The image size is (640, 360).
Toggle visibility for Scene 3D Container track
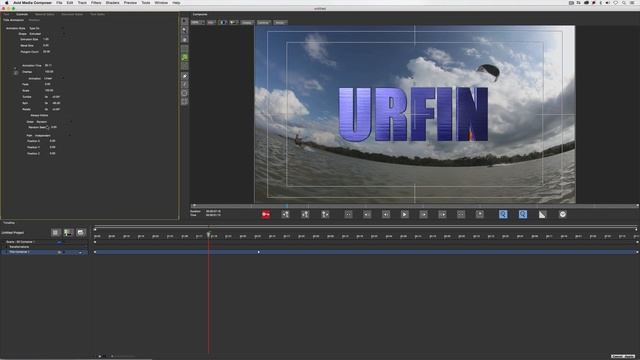point(59,242)
